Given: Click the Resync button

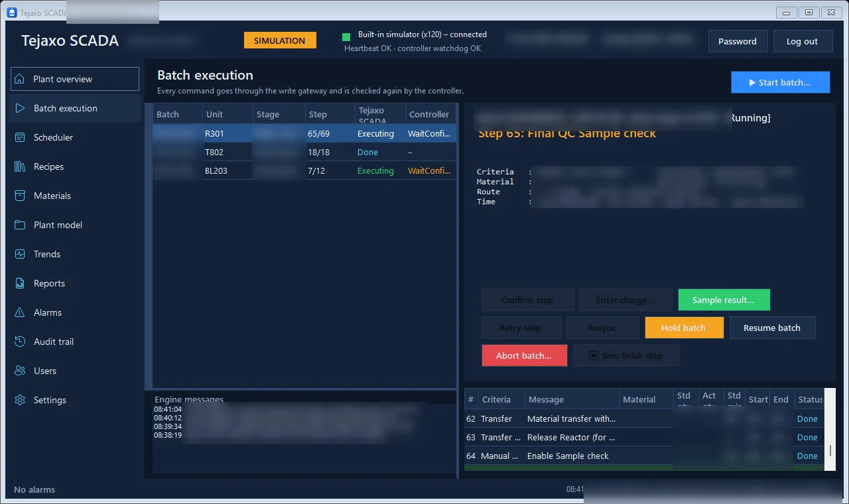Looking at the screenshot, I should click(x=602, y=328).
